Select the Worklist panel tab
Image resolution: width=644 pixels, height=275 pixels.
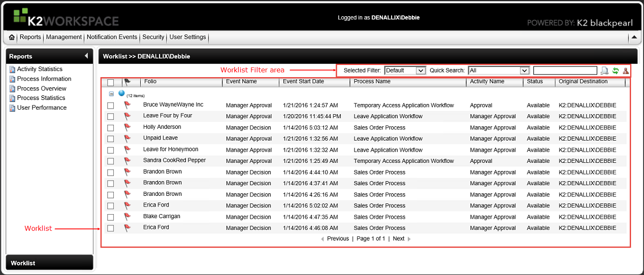[x=49, y=262]
